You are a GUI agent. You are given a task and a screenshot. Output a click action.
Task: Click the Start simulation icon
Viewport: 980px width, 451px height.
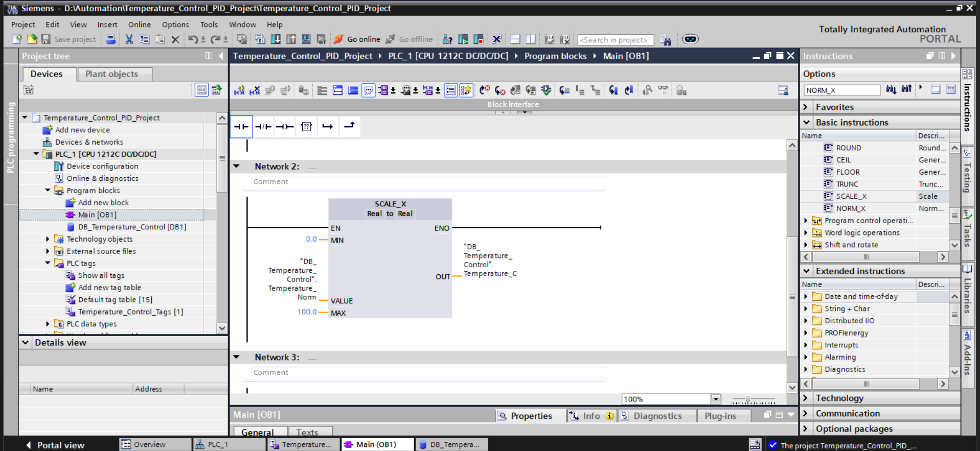point(306,39)
